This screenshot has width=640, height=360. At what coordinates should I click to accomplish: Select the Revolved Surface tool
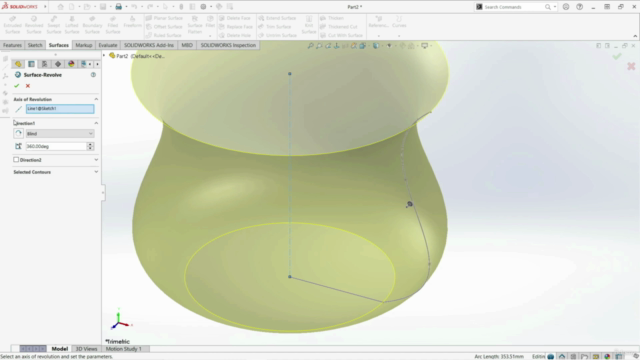tap(34, 25)
